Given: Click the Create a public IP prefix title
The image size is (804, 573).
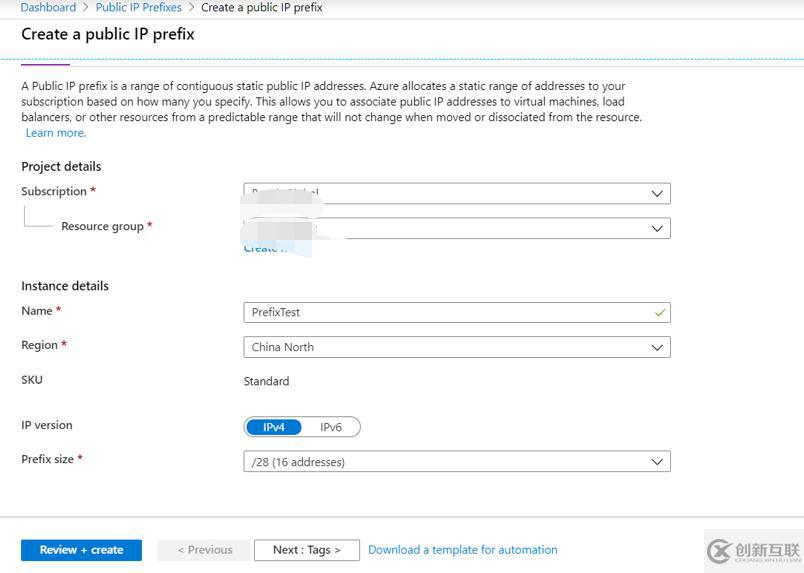Looking at the screenshot, I should [108, 34].
